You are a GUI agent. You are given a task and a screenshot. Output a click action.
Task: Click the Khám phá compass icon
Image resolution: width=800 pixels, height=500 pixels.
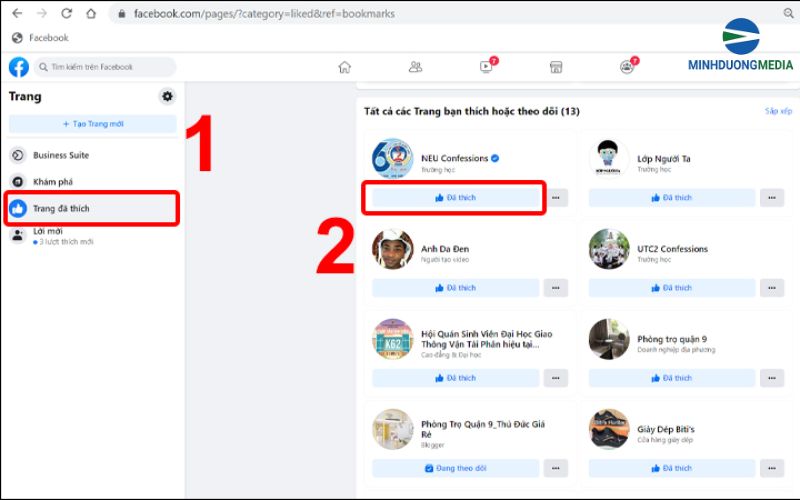tap(18, 182)
